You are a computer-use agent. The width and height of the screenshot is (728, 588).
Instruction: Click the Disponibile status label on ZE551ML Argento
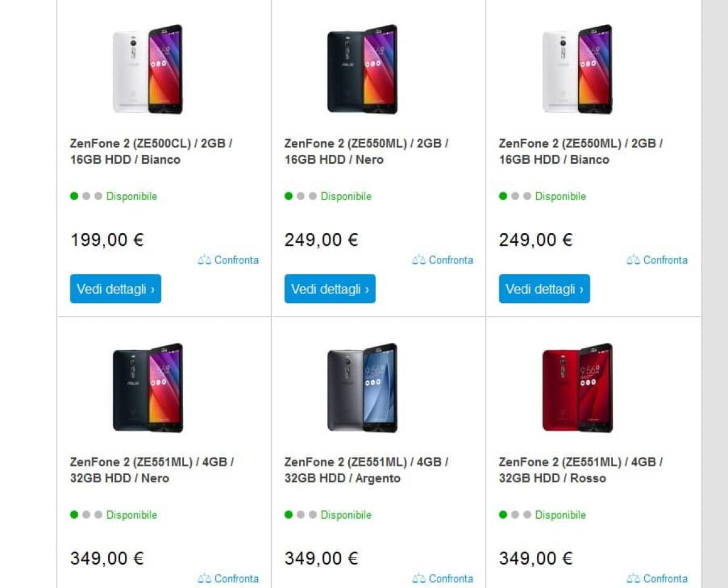click(346, 515)
